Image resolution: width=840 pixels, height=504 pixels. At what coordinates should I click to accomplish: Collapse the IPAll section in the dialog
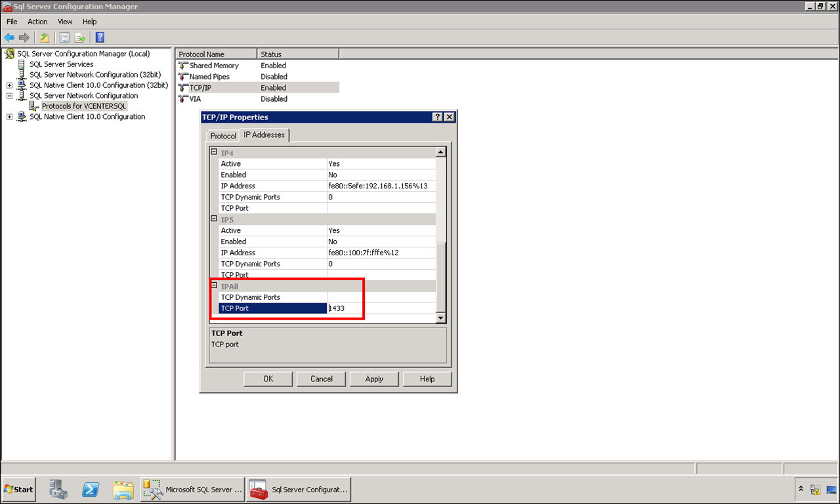pos(214,285)
